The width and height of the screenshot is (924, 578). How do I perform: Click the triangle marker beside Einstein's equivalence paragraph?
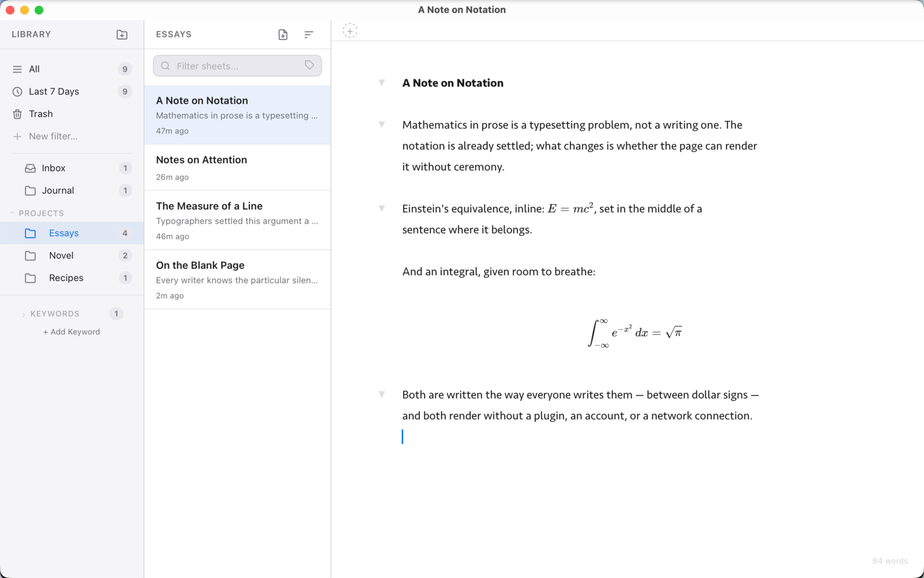click(382, 208)
